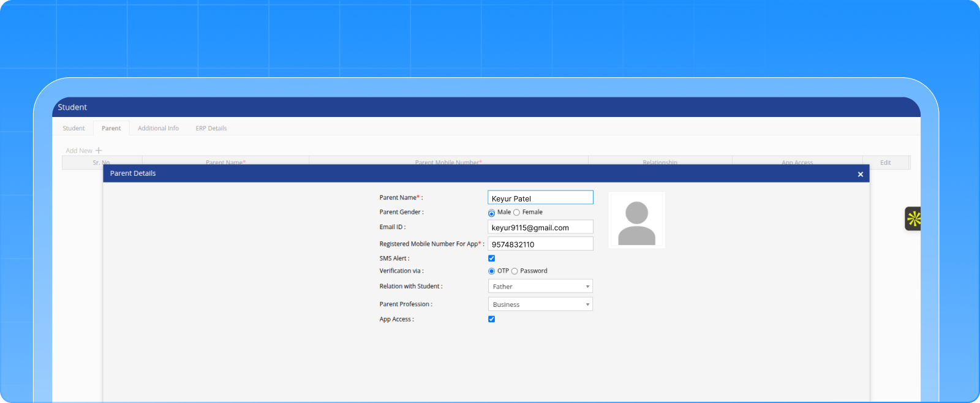Click the plus icon beside Add New

(x=99, y=151)
